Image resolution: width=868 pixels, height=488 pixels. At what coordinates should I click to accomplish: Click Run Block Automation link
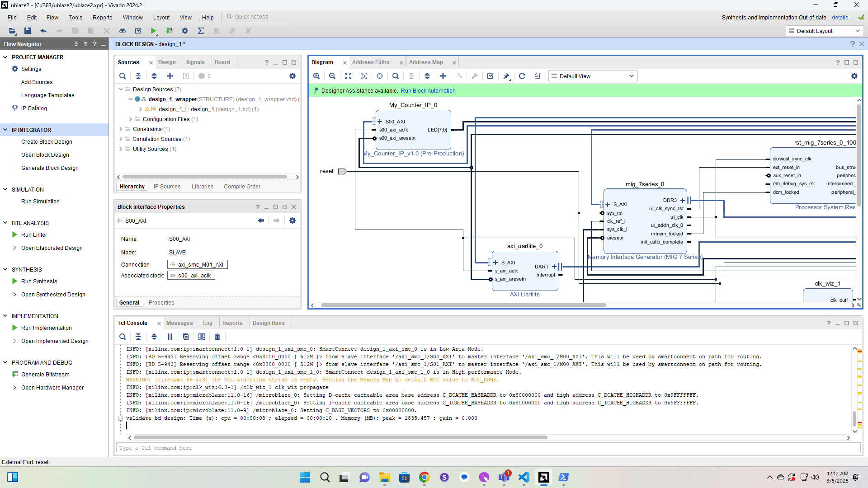tap(428, 91)
